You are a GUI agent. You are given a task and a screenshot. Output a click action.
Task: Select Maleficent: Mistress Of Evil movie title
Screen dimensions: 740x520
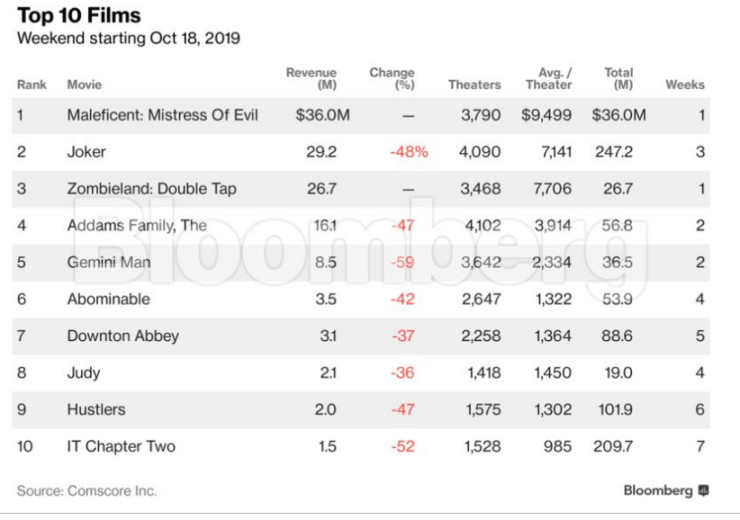pyautogui.click(x=162, y=115)
